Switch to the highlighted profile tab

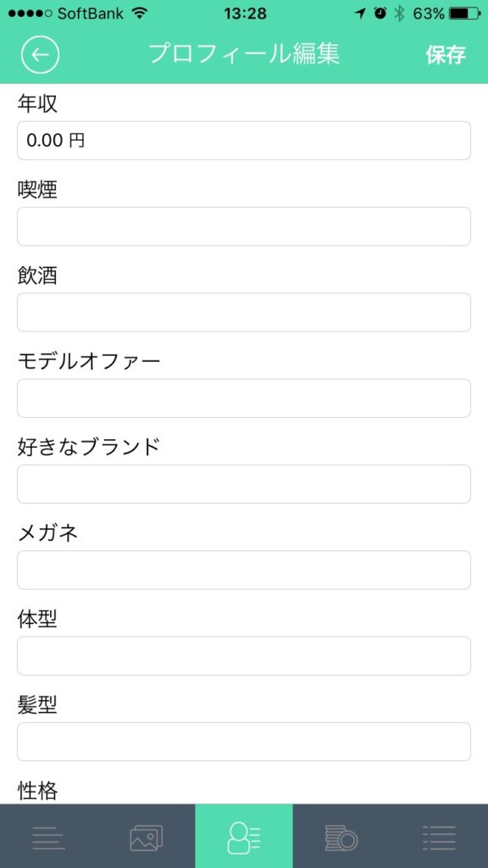click(x=244, y=837)
